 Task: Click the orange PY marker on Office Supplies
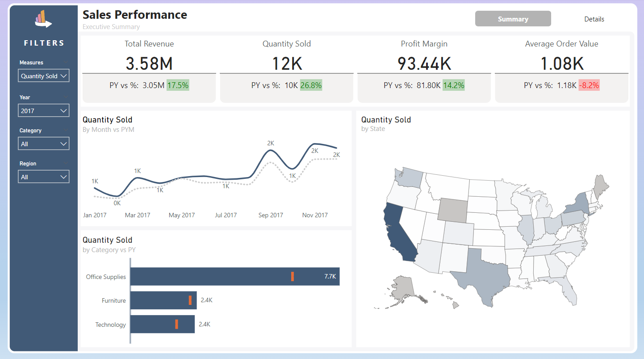pos(293,277)
